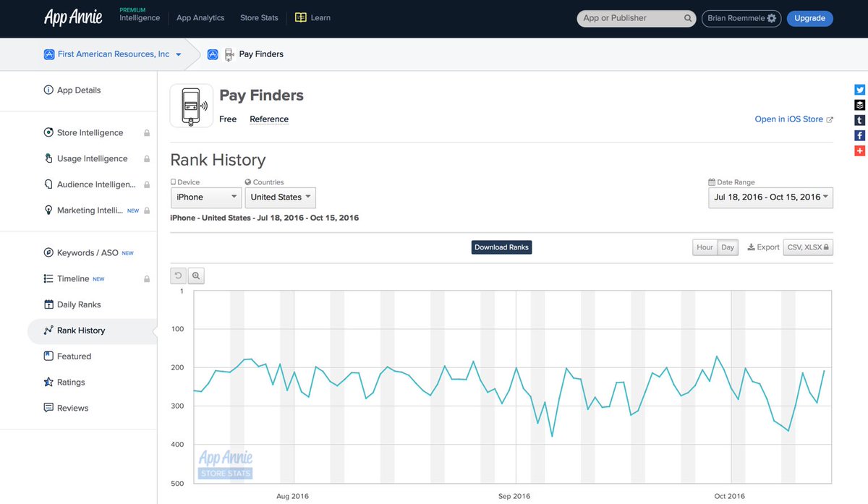
Task: Open the date range picker
Action: (771, 197)
